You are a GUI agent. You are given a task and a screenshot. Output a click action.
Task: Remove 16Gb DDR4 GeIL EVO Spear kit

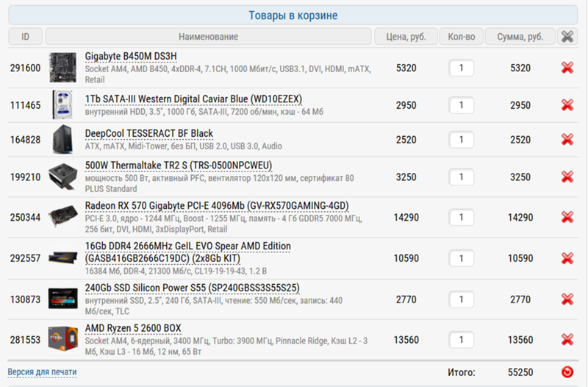pos(567,258)
